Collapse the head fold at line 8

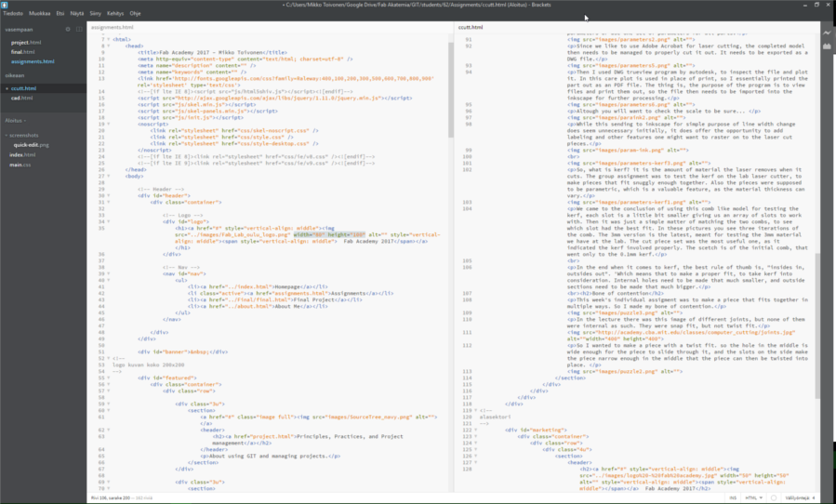(x=109, y=46)
